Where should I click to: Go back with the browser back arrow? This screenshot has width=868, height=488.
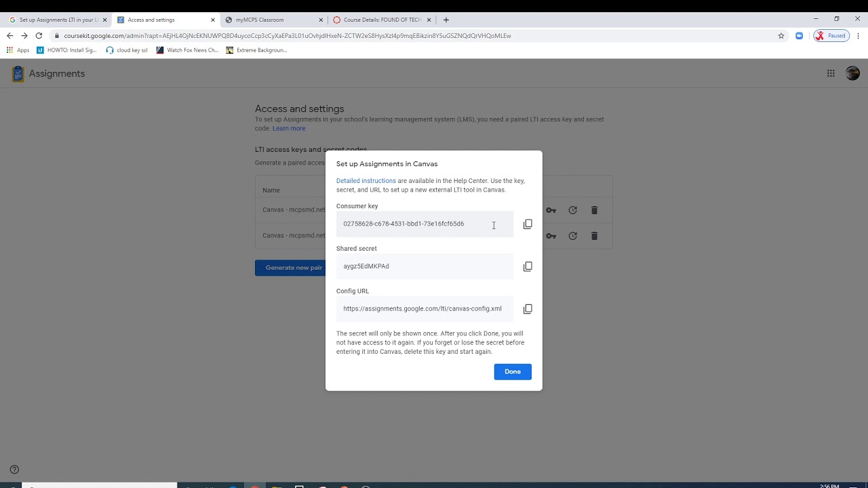(9, 35)
